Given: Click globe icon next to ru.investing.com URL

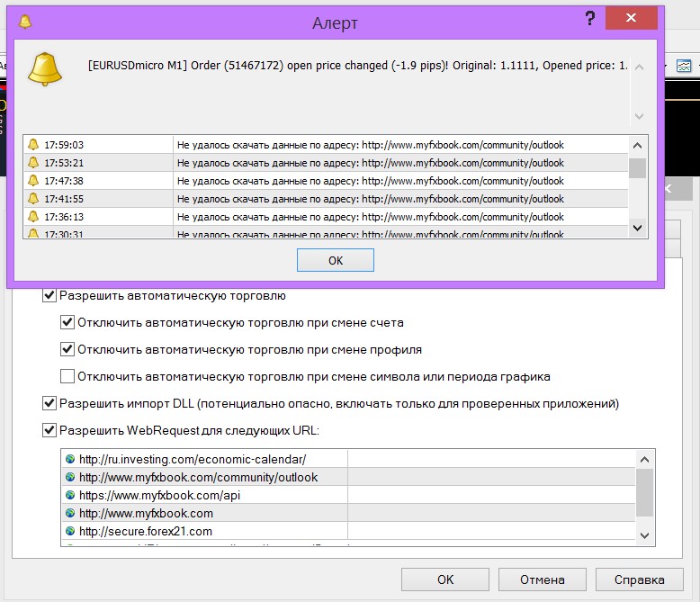Looking at the screenshot, I should point(70,459).
